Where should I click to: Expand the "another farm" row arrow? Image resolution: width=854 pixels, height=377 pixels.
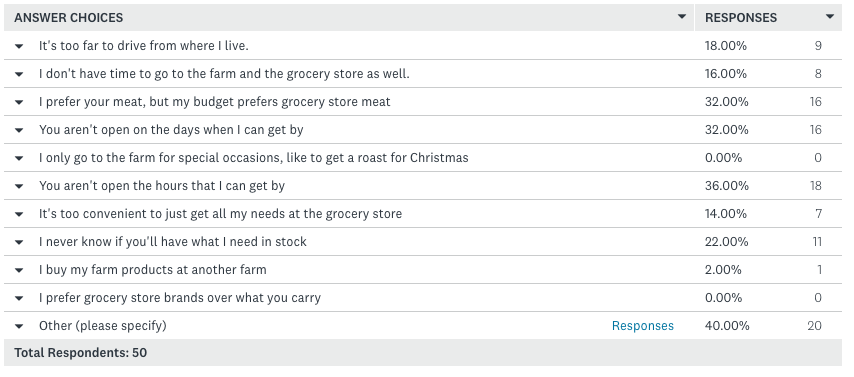(19, 270)
